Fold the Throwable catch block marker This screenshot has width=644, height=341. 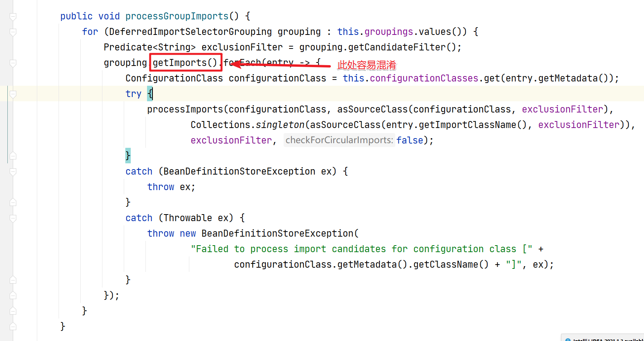coord(13,218)
